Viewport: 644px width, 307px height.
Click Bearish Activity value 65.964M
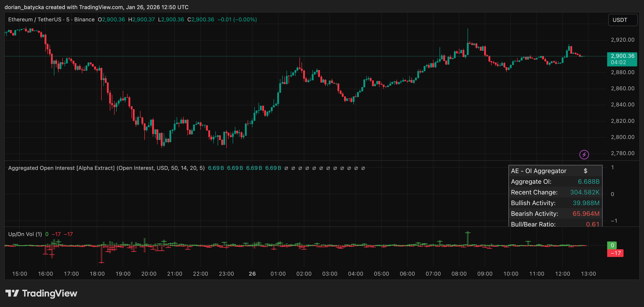coord(586,214)
